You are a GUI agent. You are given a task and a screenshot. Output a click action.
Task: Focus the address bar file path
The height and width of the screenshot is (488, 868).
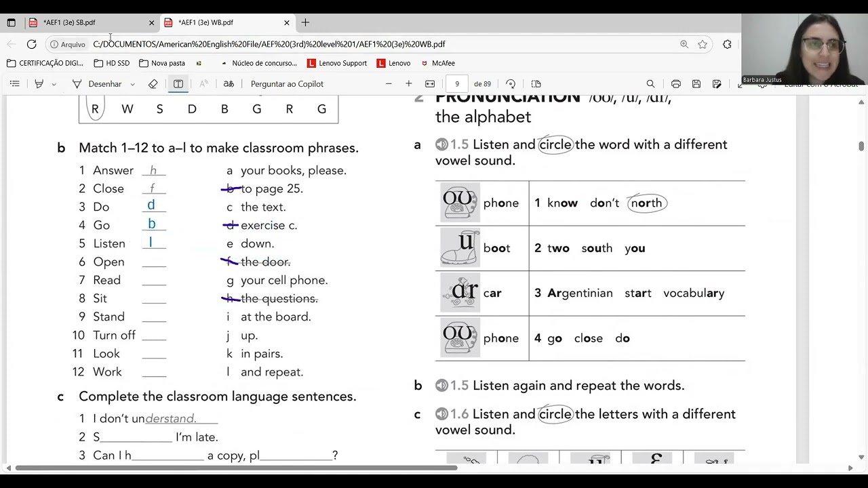[x=269, y=44]
